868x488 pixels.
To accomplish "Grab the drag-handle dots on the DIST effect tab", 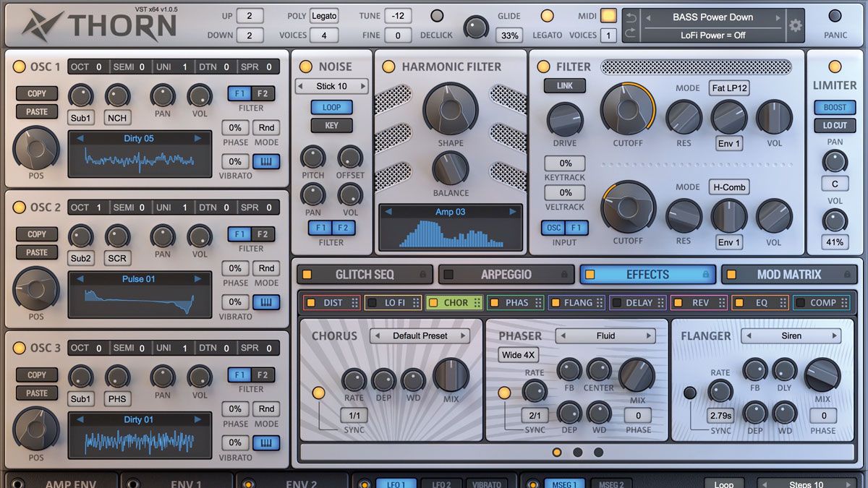I will point(354,302).
